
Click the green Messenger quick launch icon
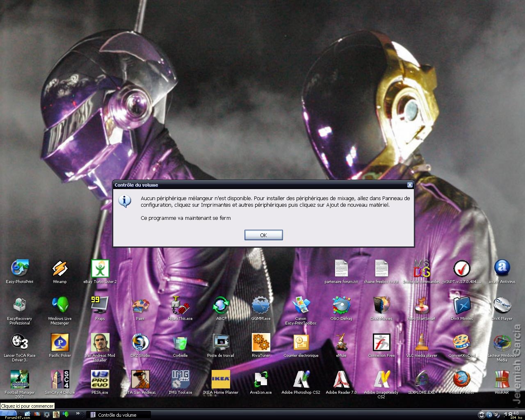[65, 415]
